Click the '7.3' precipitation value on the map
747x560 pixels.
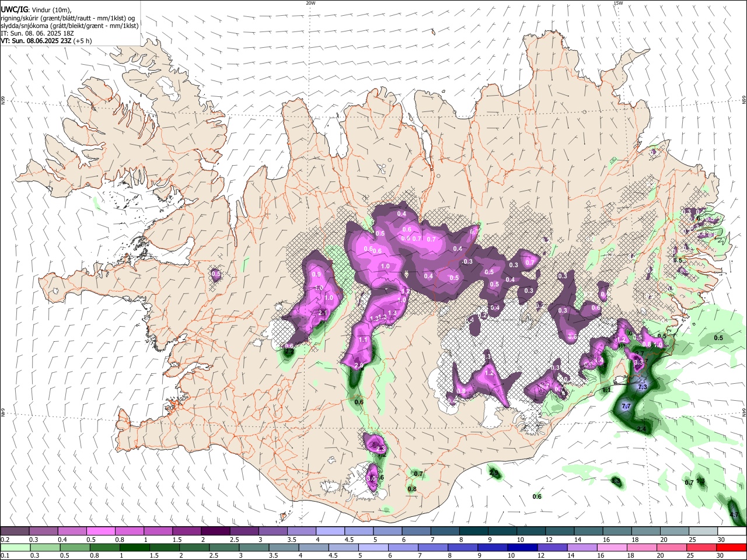(x=643, y=387)
